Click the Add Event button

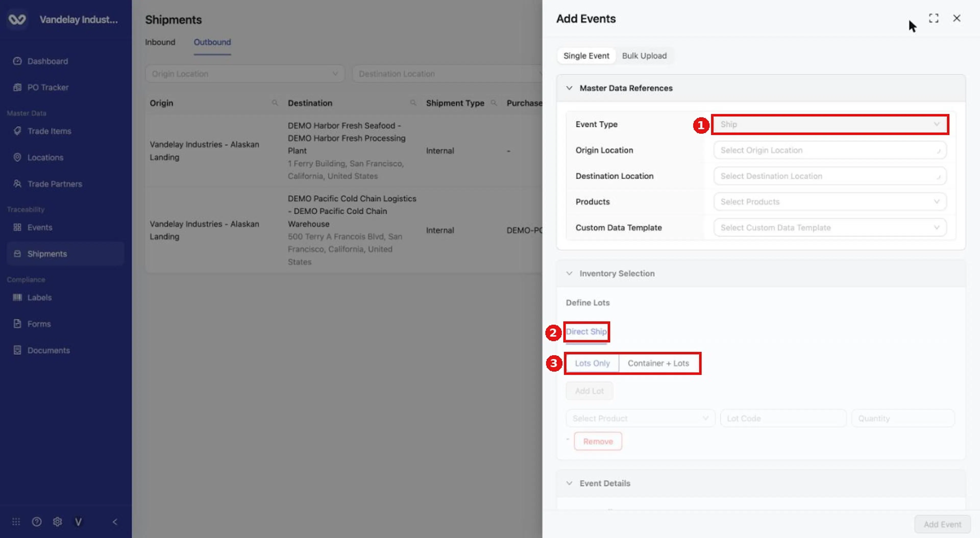tap(942, 524)
